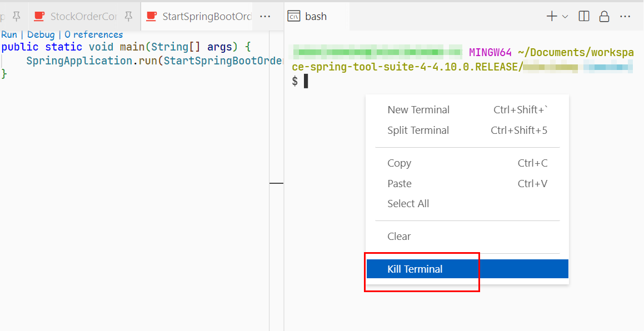Click the Debug code lens link
Screen dimensions: 644x331
click(x=41, y=34)
